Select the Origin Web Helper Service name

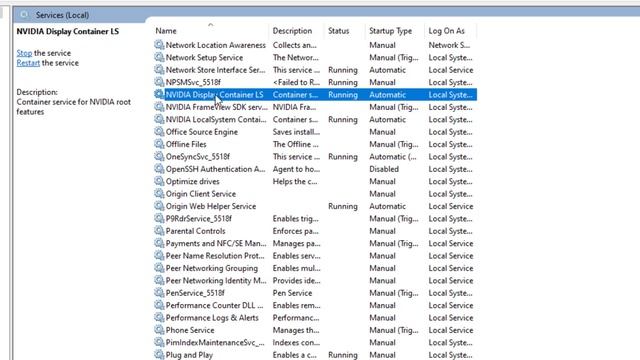(211, 207)
